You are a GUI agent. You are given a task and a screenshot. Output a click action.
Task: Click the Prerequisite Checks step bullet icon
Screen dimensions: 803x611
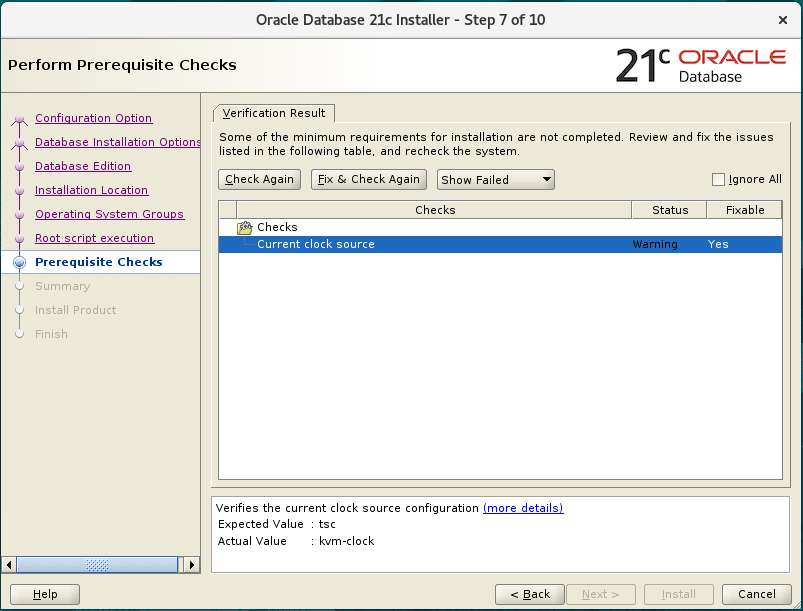click(19, 262)
